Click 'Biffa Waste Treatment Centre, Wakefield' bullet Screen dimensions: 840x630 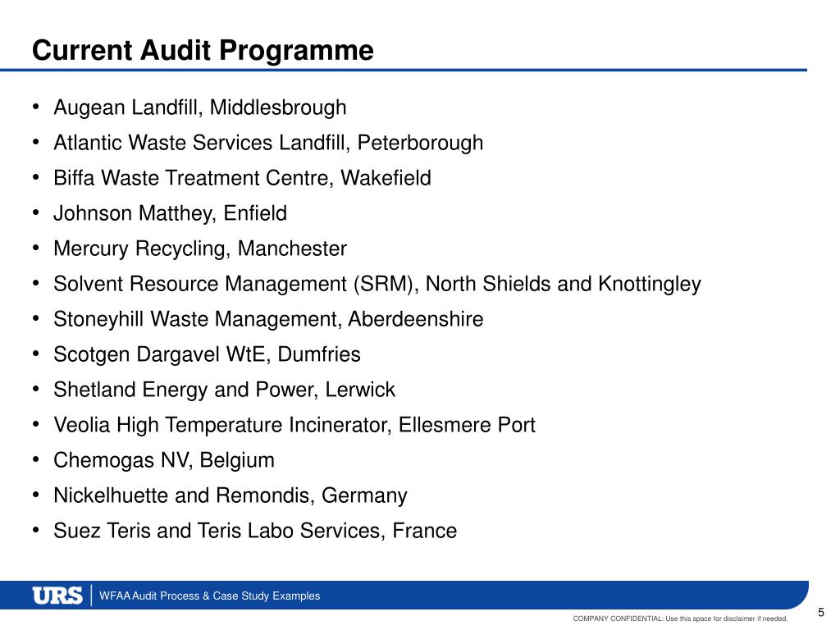[242, 178]
